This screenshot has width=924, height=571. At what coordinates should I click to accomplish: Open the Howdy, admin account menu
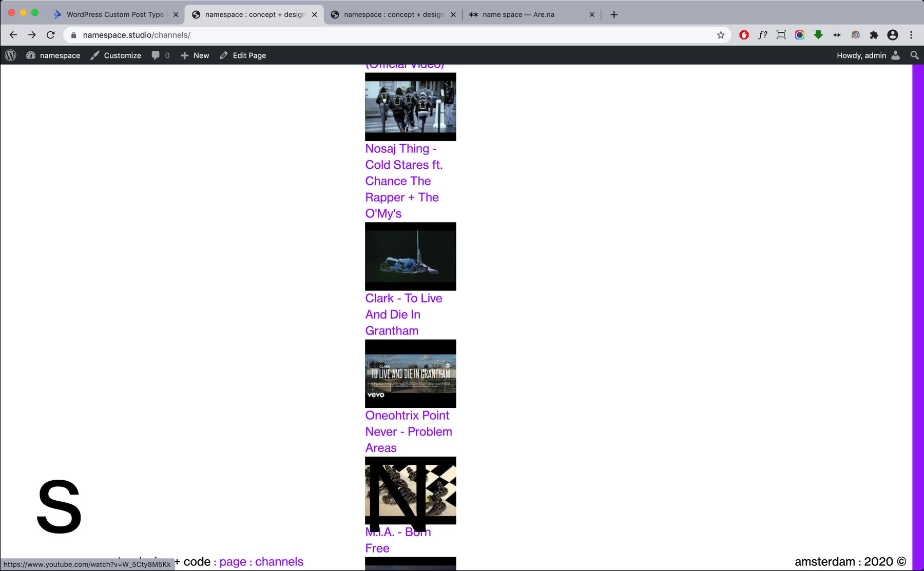(x=868, y=55)
